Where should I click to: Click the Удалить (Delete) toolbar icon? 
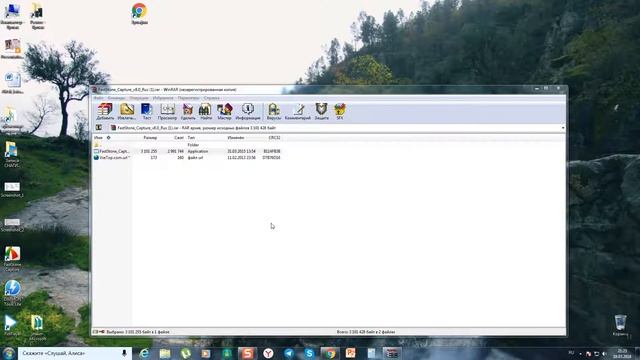(x=188, y=111)
